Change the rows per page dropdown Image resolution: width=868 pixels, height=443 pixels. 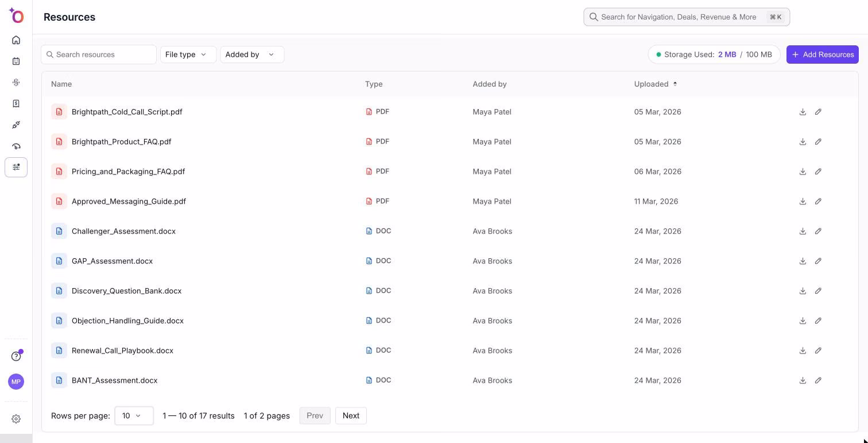point(134,416)
